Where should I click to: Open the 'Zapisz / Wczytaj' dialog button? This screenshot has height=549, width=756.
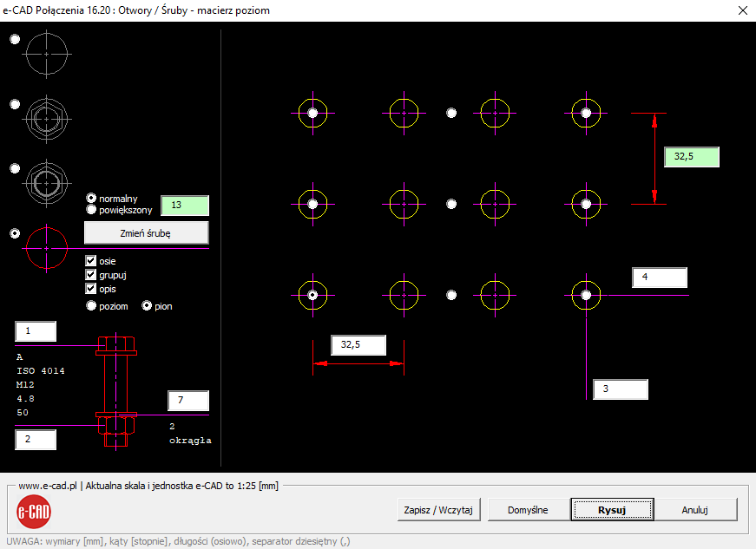pyautogui.click(x=438, y=510)
